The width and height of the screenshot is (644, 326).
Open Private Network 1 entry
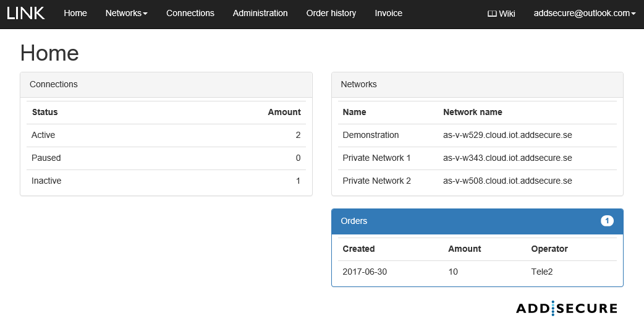click(376, 158)
